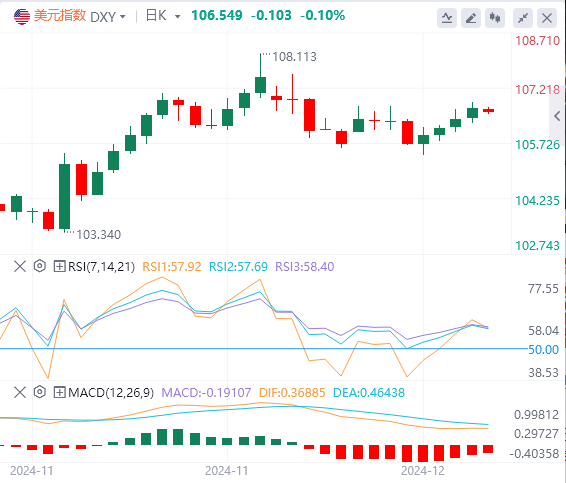This screenshot has width=566, height=483.
Task: Remove the MACD indicator panel
Action: click(20, 392)
